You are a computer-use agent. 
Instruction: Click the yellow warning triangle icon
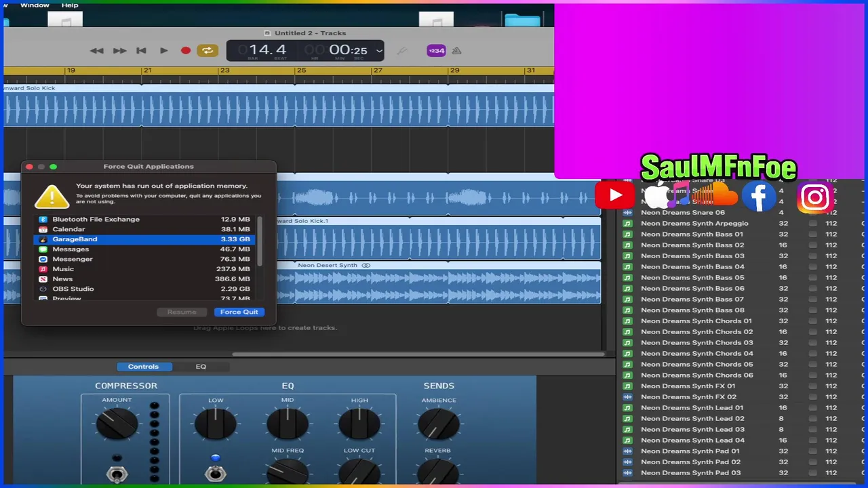[x=52, y=196]
